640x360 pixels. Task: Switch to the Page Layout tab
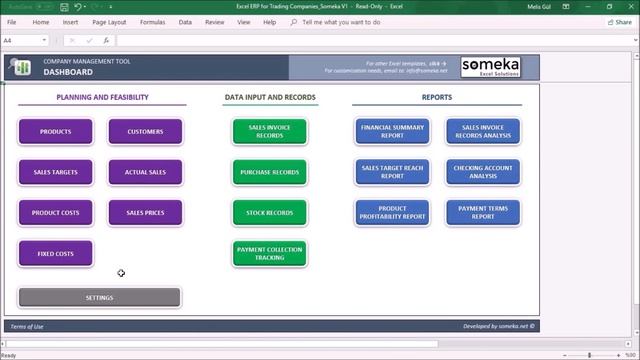109,22
